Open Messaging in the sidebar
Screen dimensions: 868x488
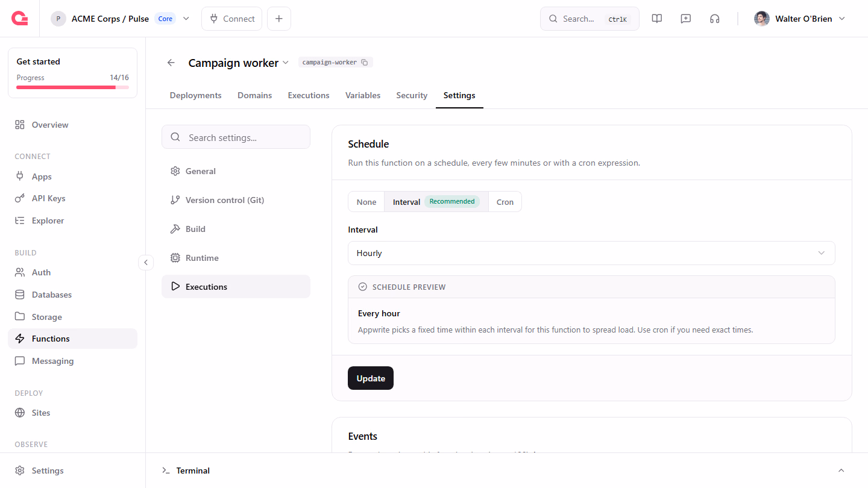click(x=72, y=361)
